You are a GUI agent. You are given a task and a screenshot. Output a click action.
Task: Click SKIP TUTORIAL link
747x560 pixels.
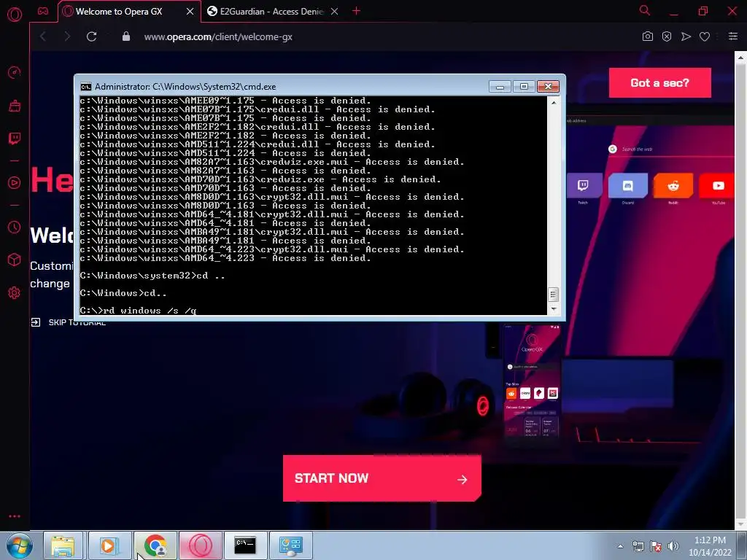tap(68, 322)
